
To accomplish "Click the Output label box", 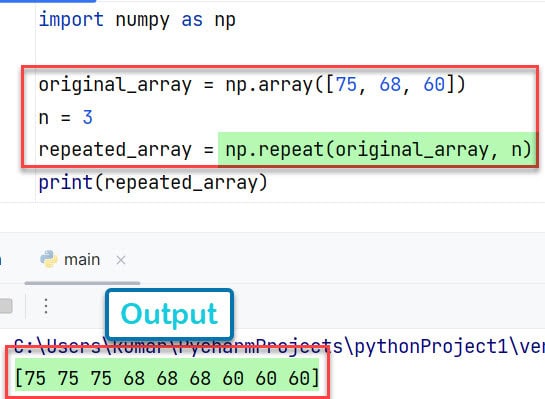I will click(169, 314).
